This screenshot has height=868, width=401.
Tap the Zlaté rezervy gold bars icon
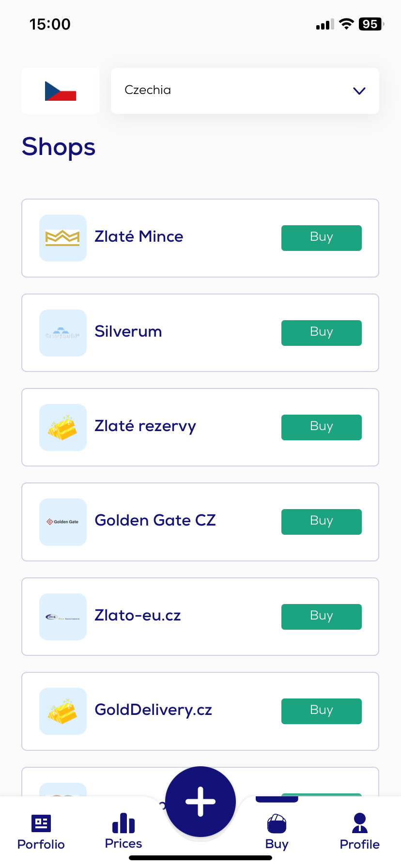coord(62,427)
